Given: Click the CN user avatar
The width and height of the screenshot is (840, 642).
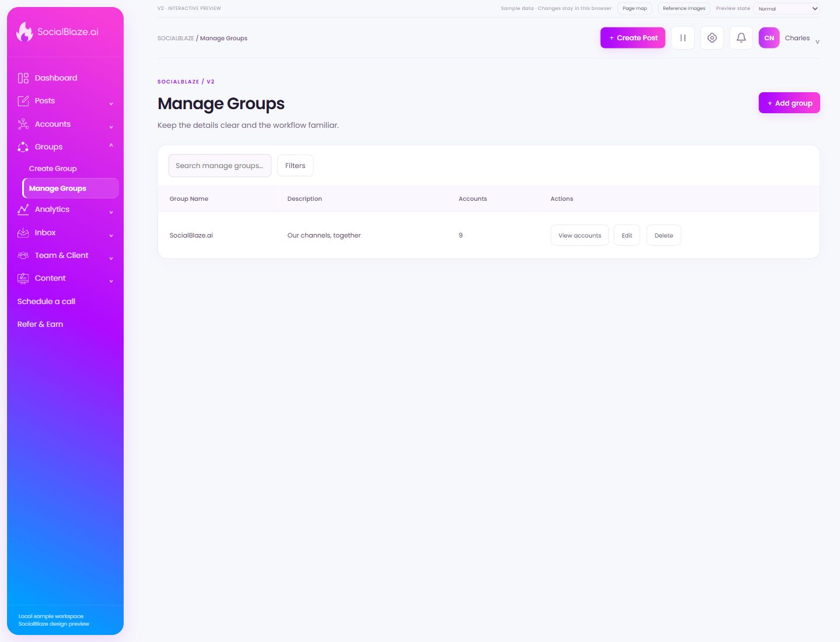Looking at the screenshot, I should [x=769, y=38].
